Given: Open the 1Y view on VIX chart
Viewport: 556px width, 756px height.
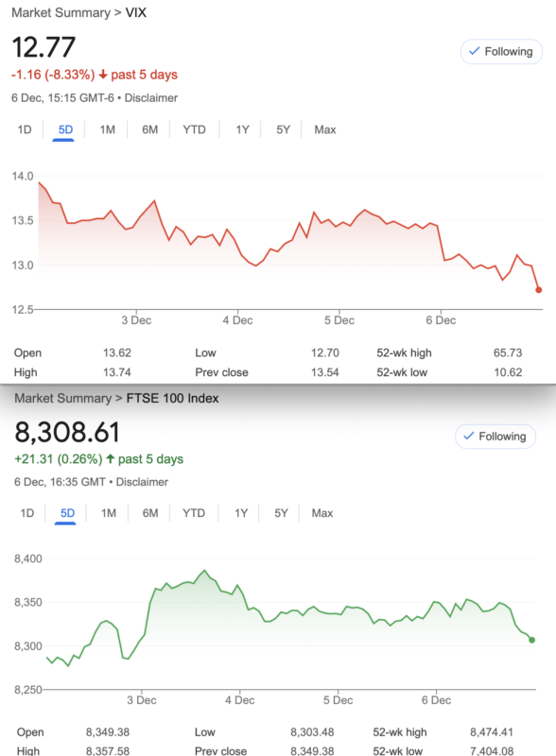Looking at the screenshot, I should pyautogui.click(x=242, y=129).
